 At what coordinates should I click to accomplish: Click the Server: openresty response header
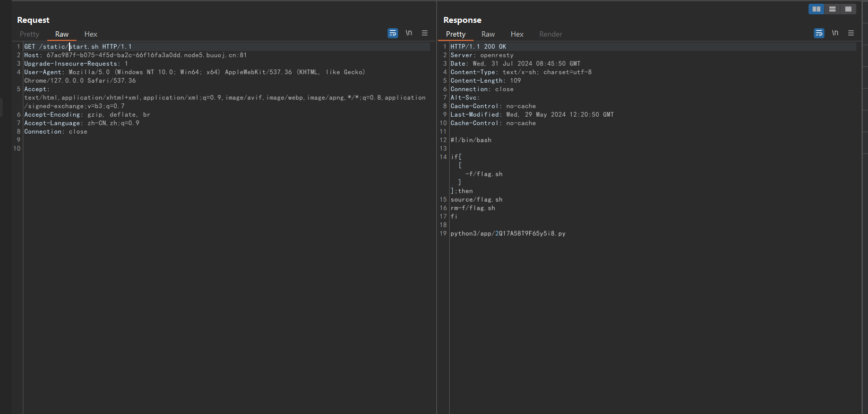point(482,55)
